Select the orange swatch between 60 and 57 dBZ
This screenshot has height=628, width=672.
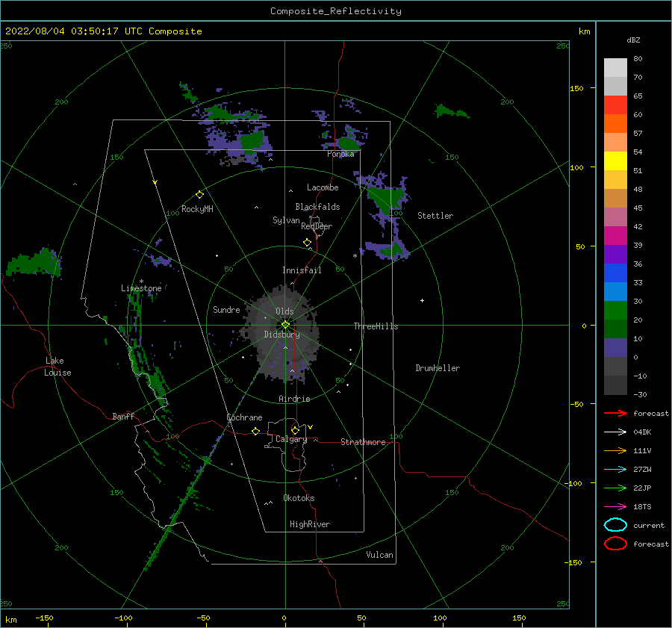click(615, 124)
